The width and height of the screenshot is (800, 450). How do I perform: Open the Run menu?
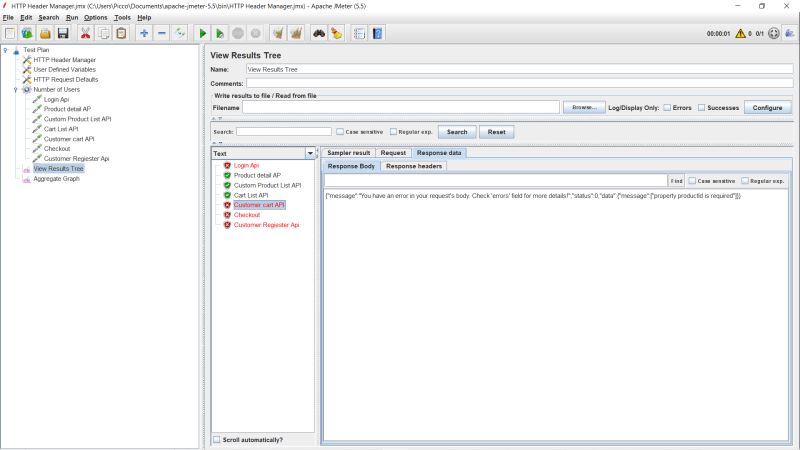point(72,17)
